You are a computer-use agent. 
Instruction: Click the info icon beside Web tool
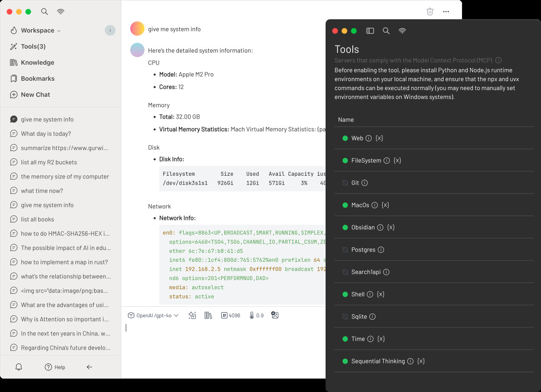coord(368,138)
